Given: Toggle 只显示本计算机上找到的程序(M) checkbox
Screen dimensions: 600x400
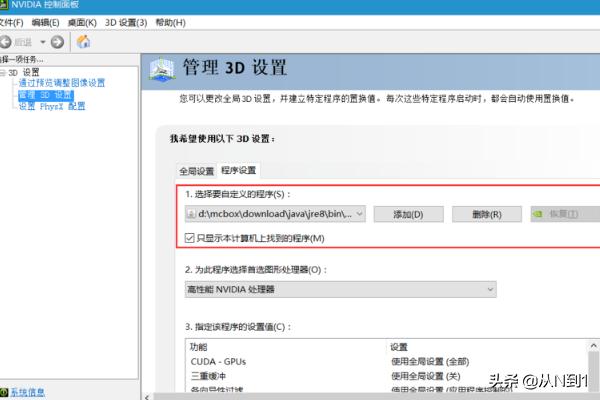Looking at the screenshot, I should pyautogui.click(x=189, y=238).
